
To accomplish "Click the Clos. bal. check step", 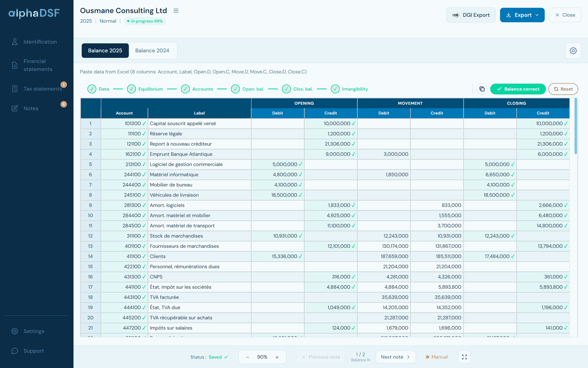I will click(x=297, y=89).
